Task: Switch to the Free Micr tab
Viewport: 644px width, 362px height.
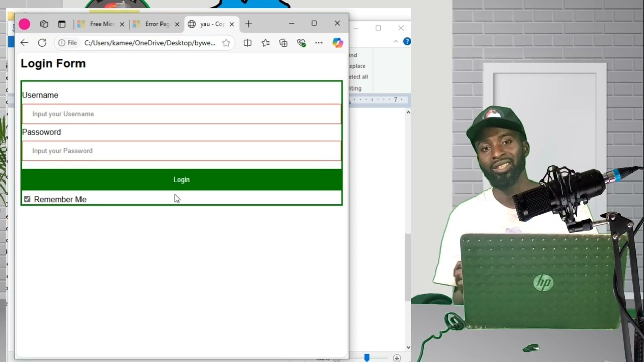Action: pos(101,24)
